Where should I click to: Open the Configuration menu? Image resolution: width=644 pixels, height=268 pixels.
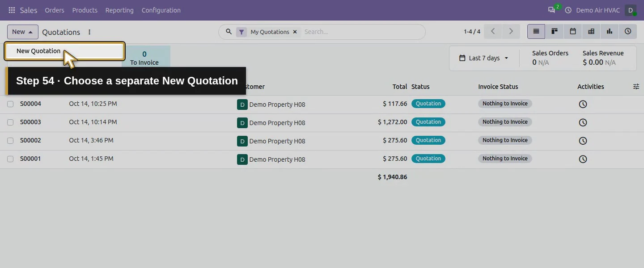tap(161, 10)
